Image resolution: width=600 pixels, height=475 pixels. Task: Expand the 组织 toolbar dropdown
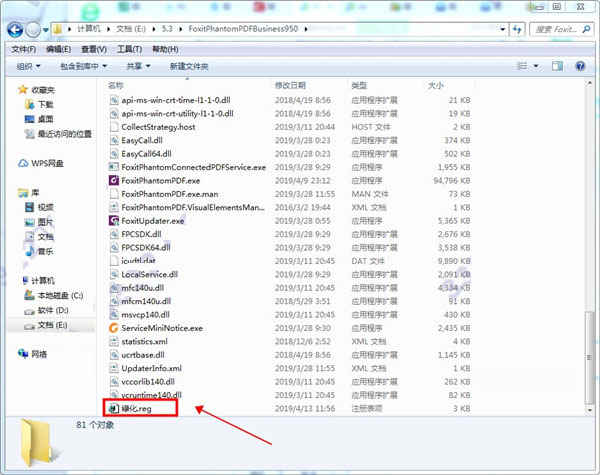click(28, 67)
